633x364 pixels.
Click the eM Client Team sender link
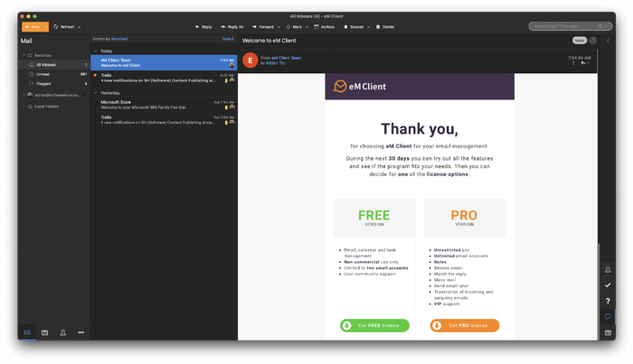(287, 58)
